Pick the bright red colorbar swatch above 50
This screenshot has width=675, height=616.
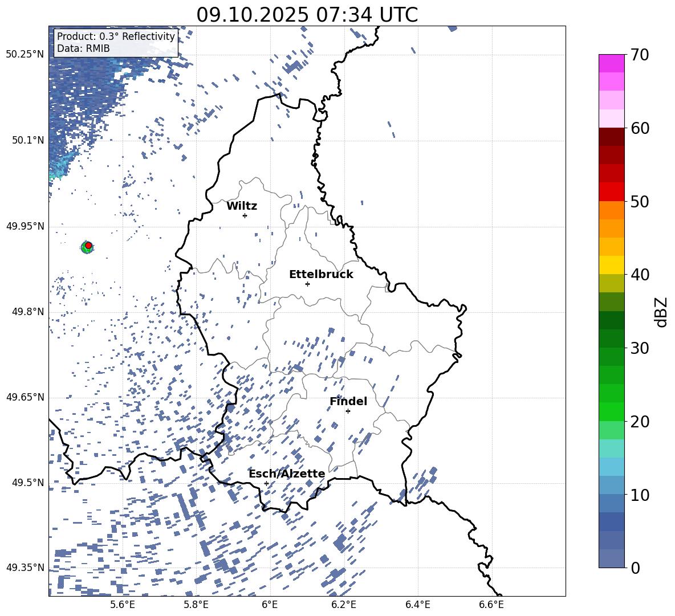(x=611, y=192)
